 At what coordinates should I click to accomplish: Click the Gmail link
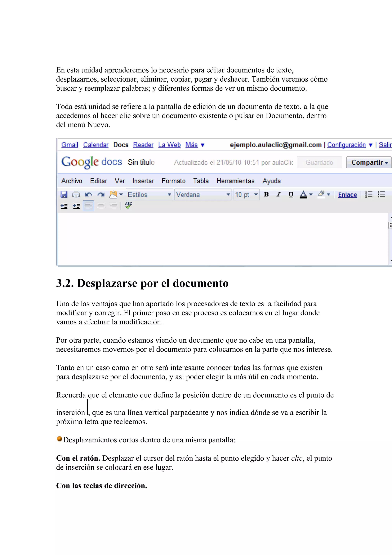70,145
